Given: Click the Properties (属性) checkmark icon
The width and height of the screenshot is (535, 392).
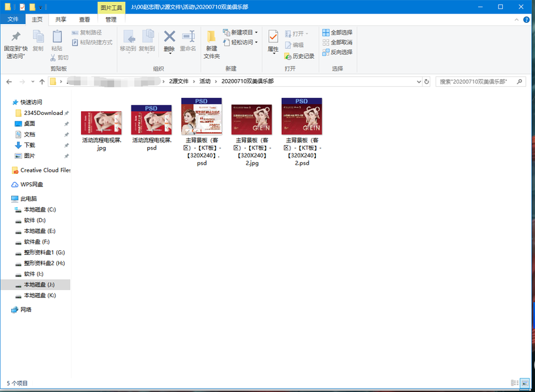Looking at the screenshot, I should tap(273, 37).
